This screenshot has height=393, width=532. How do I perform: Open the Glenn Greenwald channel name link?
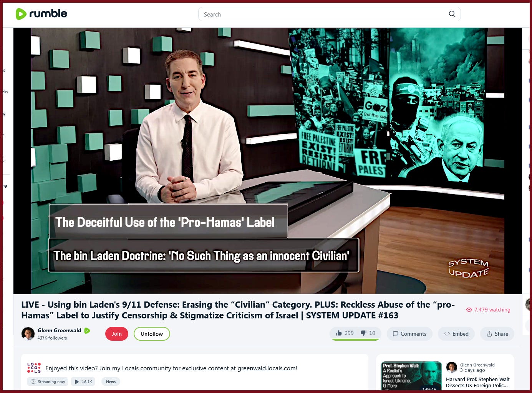tap(59, 330)
